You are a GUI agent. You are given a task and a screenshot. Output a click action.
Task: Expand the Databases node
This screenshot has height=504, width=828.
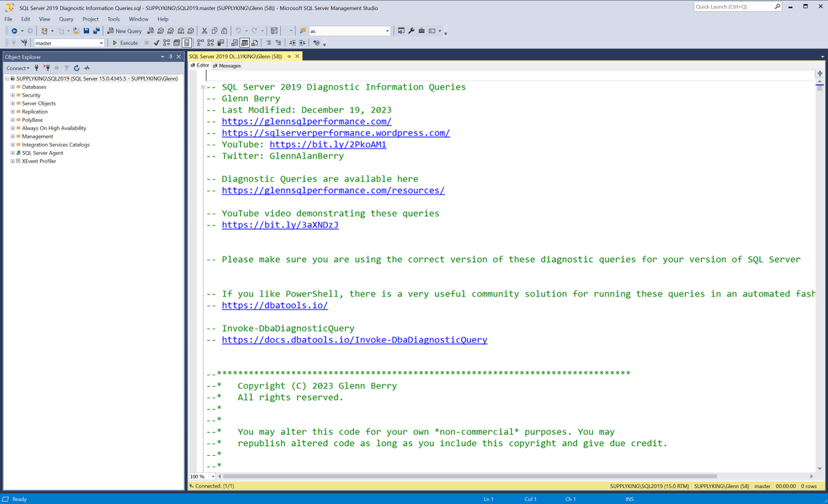point(12,87)
